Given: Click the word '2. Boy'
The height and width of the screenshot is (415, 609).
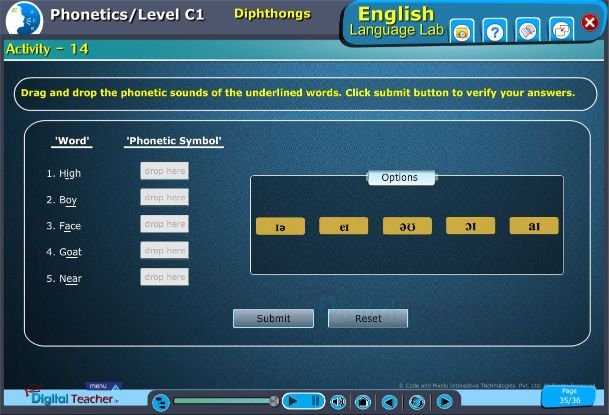Looking at the screenshot, I should 62,200.
